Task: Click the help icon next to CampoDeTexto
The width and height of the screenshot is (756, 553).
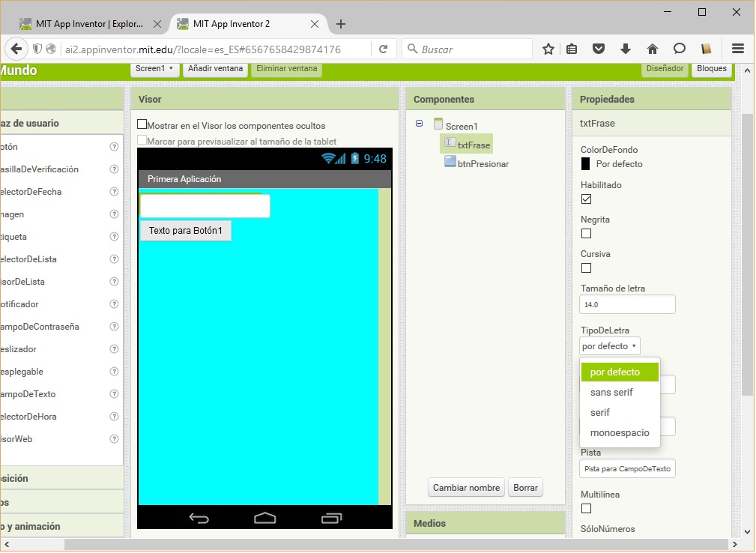Action: coord(114,394)
